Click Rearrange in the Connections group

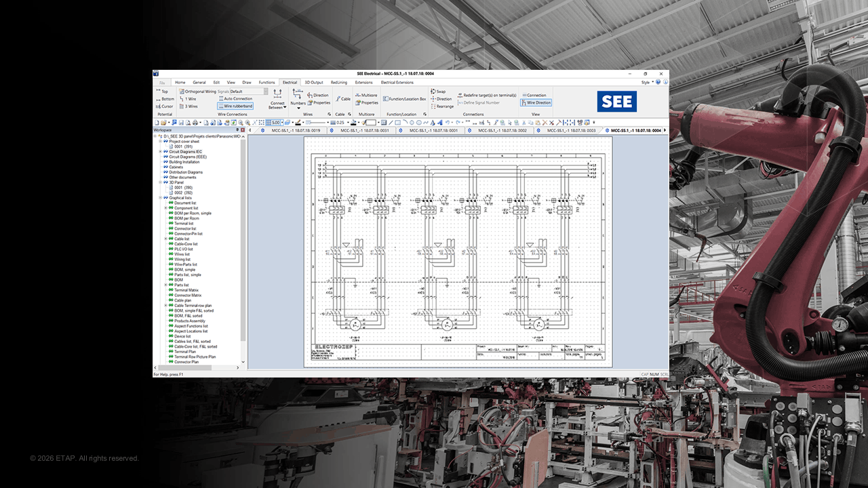click(x=441, y=106)
